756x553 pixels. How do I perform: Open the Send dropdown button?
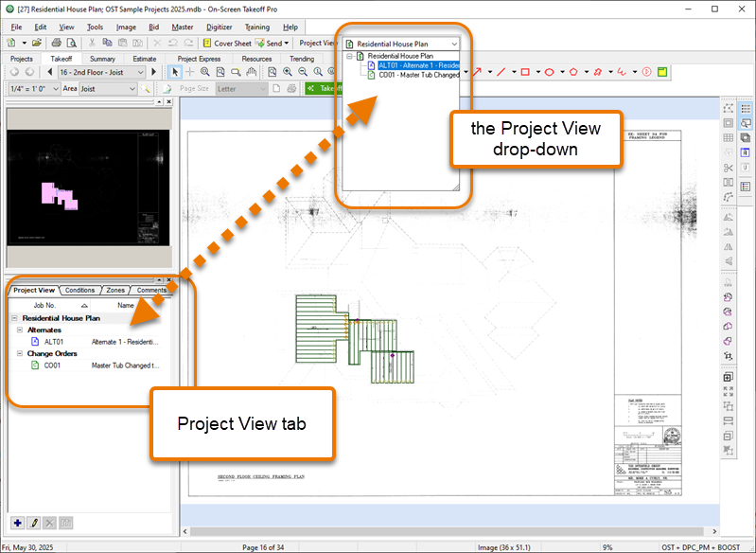click(x=272, y=43)
